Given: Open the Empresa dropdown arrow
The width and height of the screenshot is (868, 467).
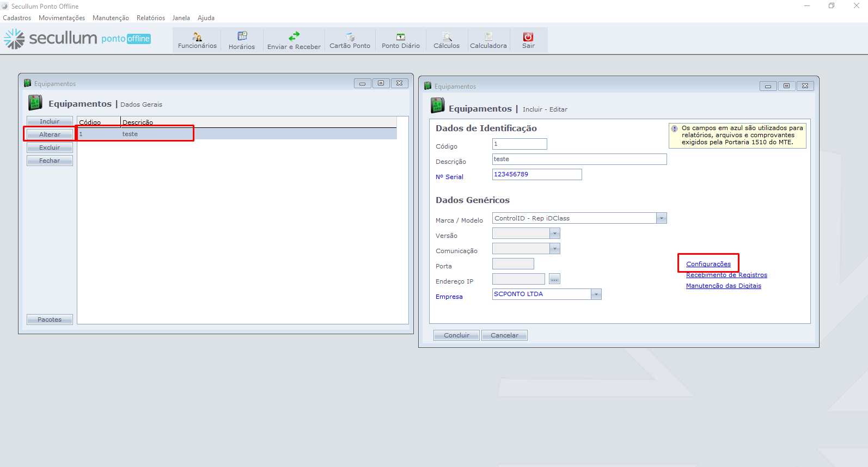Looking at the screenshot, I should click(x=596, y=294).
